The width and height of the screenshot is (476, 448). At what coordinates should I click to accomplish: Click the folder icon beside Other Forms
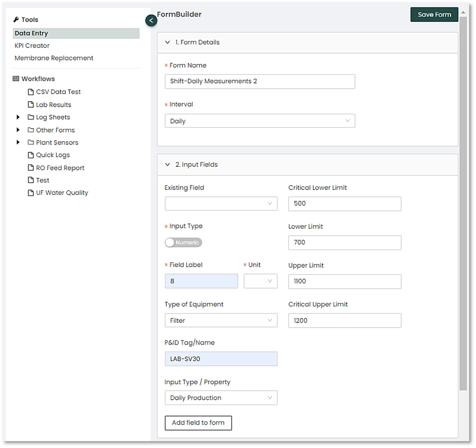31,130
